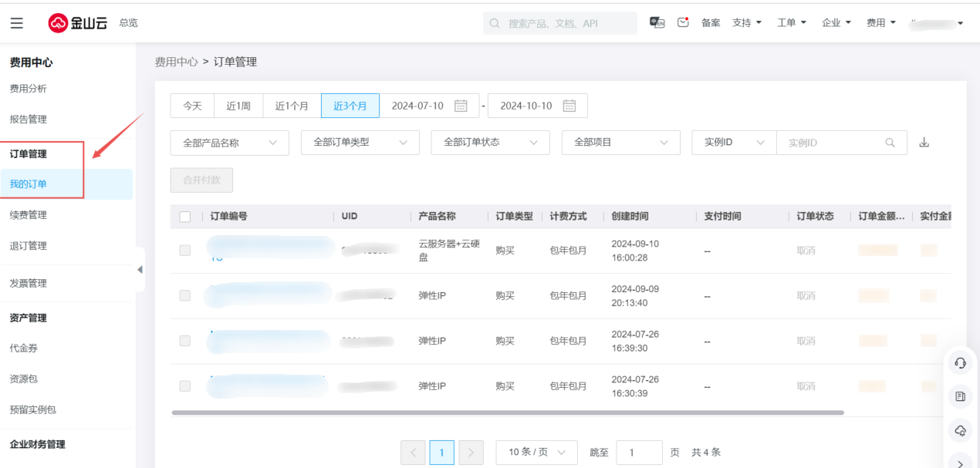Open start date calendar picker icon
The width and height of the screenshot is (980, 468).
tap(461, 106)
